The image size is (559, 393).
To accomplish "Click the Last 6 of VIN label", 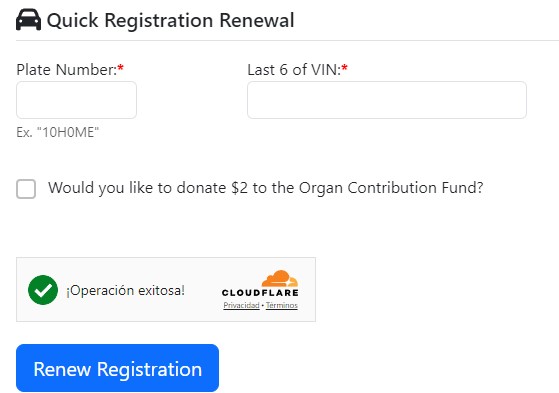I will coord(294,70).
